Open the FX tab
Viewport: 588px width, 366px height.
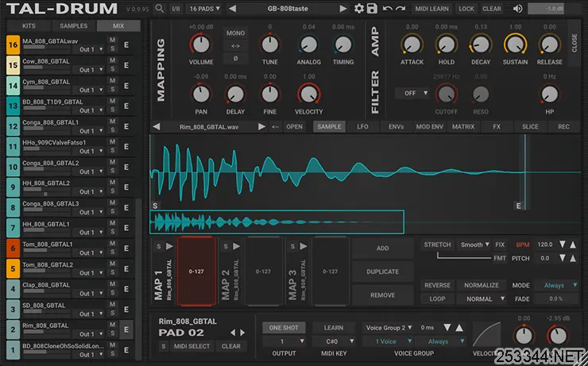point(497,126)
